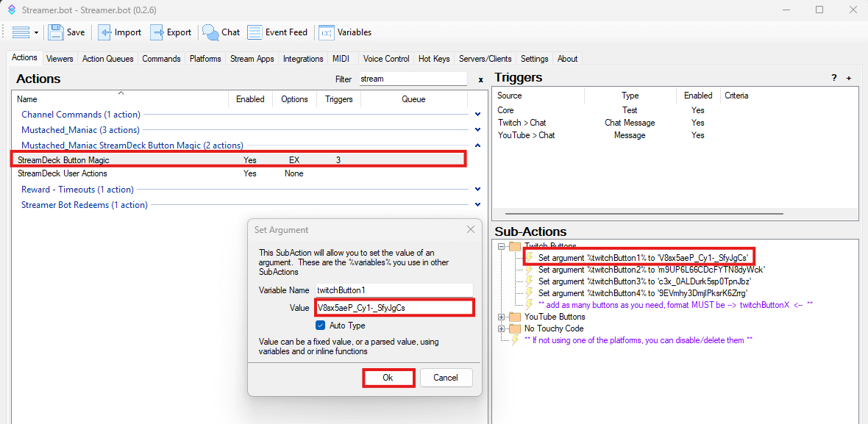Screen dimensions: 868x424
Task: Click the question mark in Triggers header
Action: pos(834,78)
